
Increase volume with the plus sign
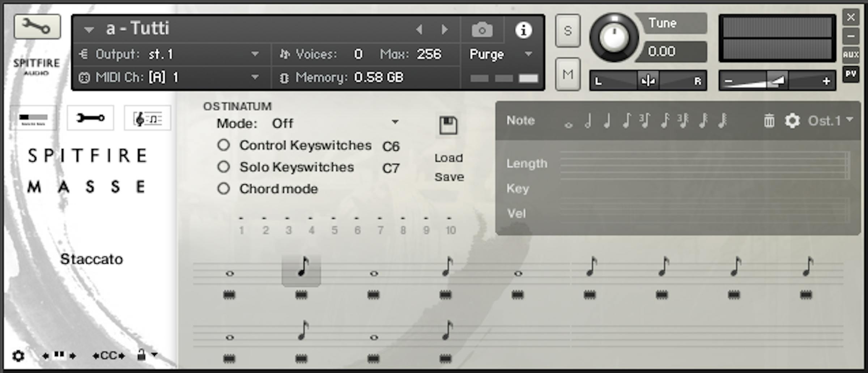pyautogui.click(x=826, y=81)
